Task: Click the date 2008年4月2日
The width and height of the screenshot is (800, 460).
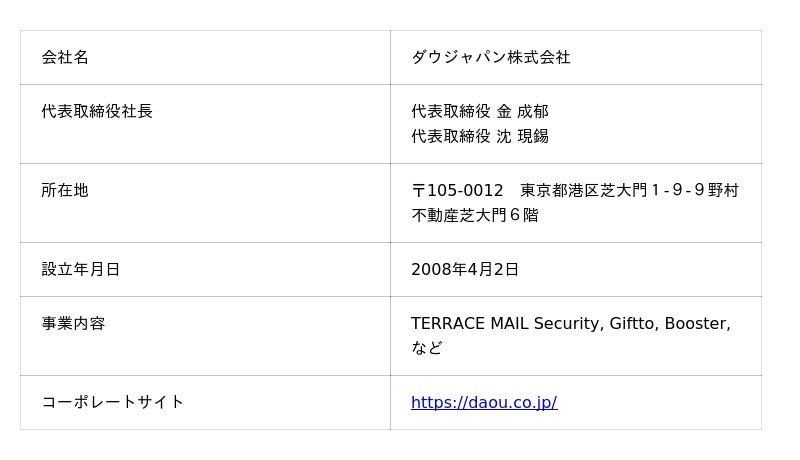Action: [465, 270]
